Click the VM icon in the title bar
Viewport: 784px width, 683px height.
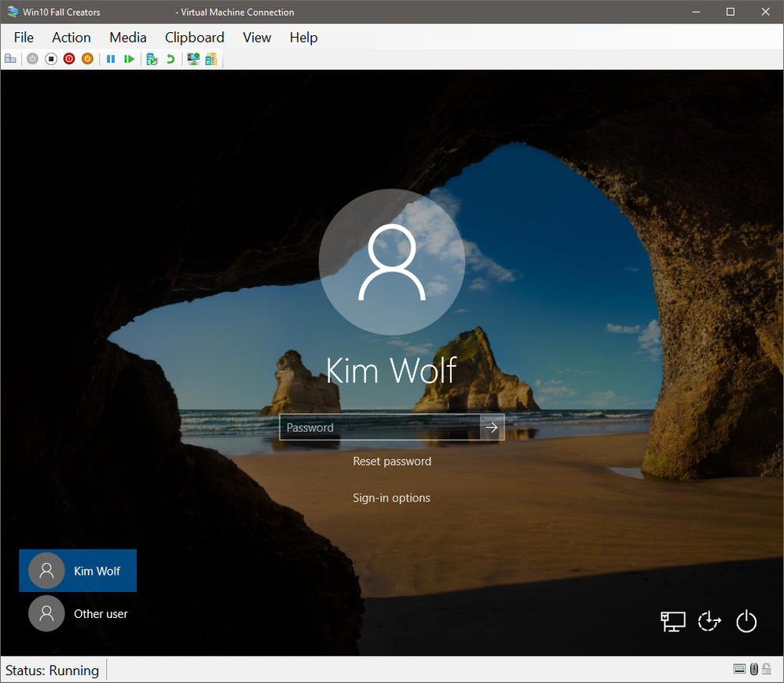[13, 12]
